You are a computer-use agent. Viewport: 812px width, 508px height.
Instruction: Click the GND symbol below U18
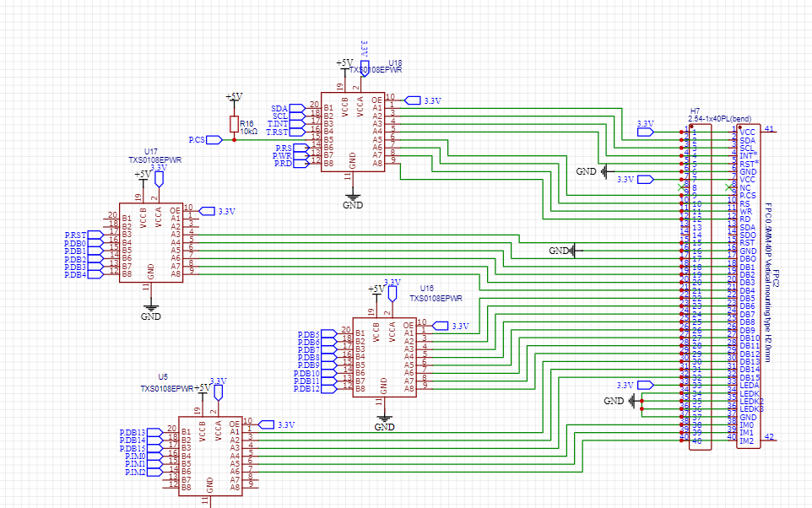tap(353, 199)
